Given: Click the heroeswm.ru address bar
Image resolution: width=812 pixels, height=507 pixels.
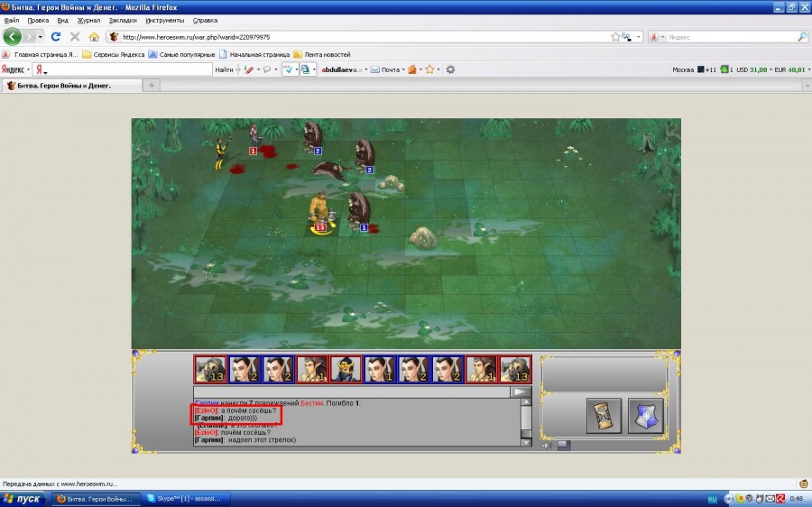Looking at the screenshot, I should [363, 37].
